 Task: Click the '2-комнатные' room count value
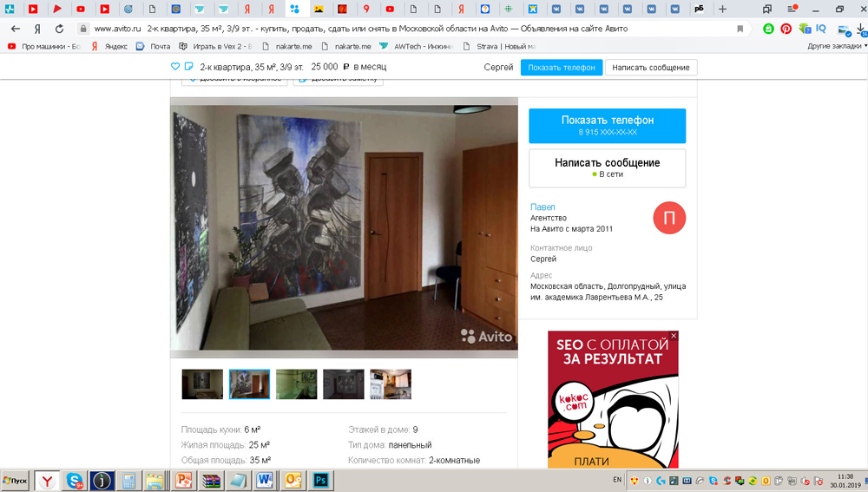tap(455, 461)
